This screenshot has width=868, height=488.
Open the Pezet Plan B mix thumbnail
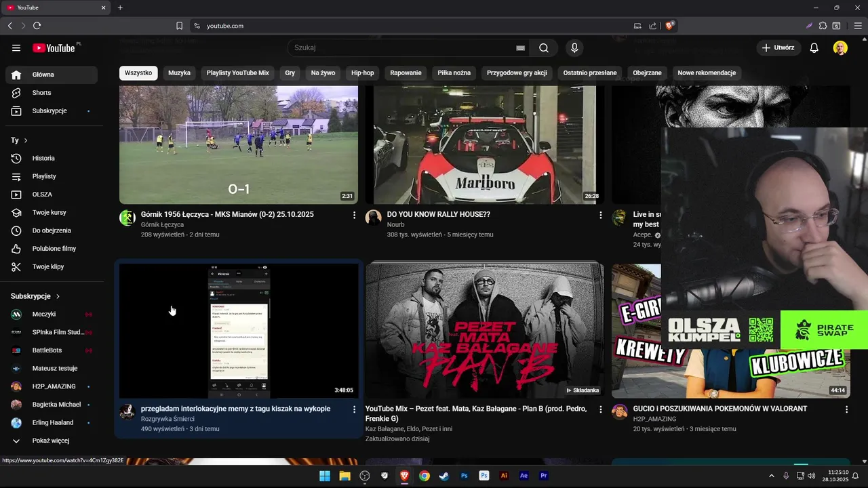point(484,330)
